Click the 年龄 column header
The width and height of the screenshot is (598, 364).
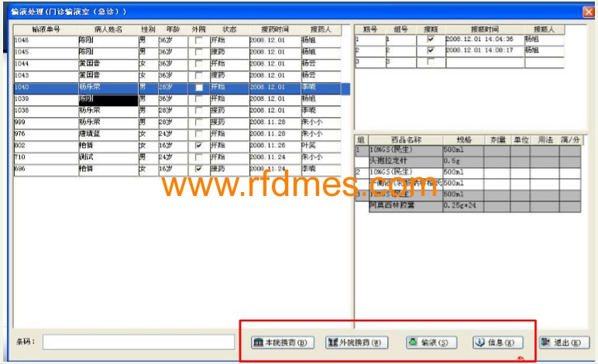(173, 29)
